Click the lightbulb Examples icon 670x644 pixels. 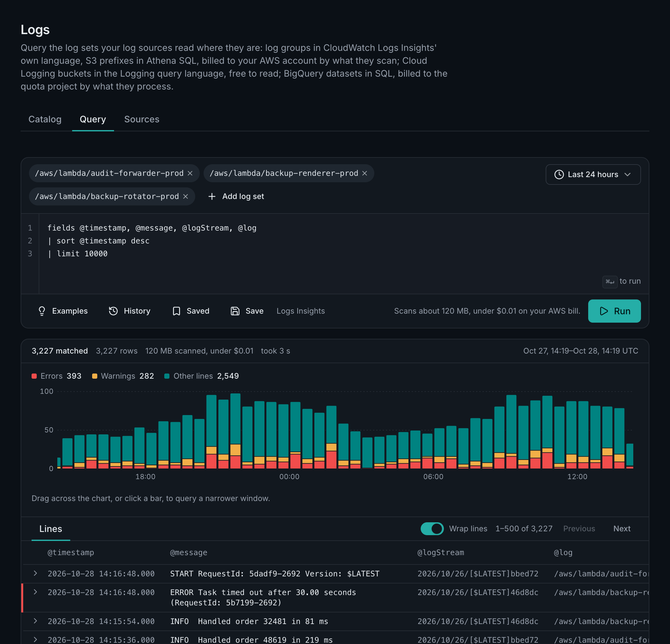42,311
